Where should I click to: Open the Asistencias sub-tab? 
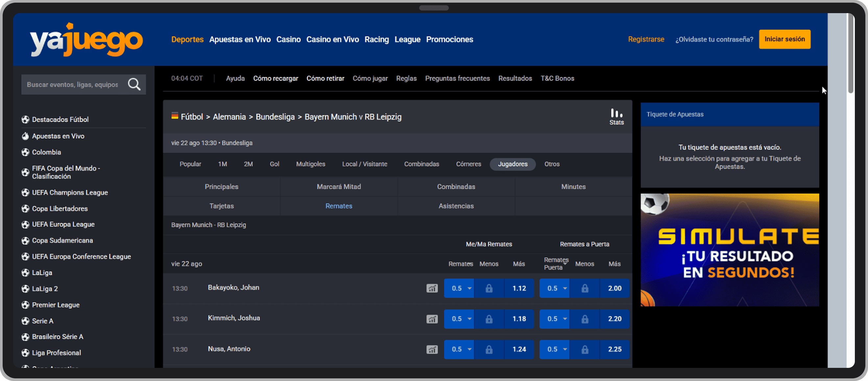(x=456, y=206)
